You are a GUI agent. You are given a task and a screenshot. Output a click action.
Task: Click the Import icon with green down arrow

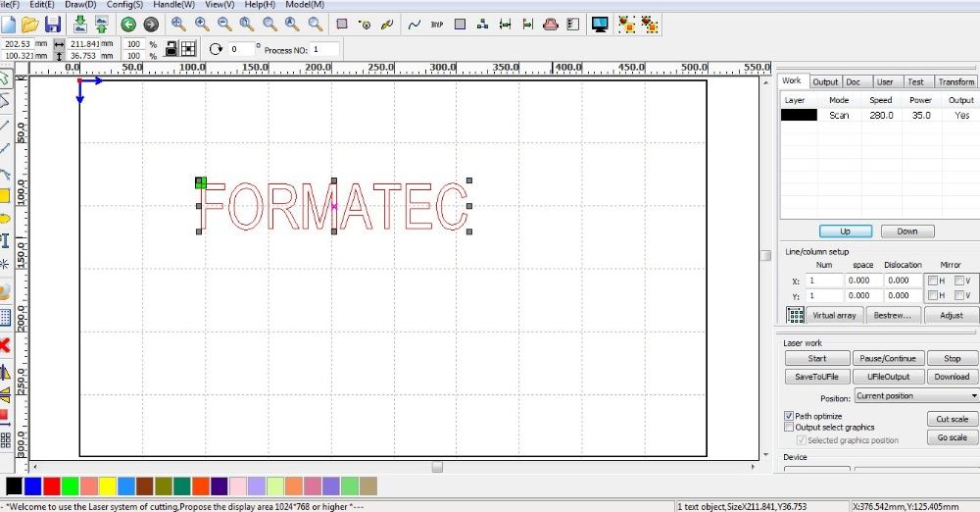click(80, 25)
